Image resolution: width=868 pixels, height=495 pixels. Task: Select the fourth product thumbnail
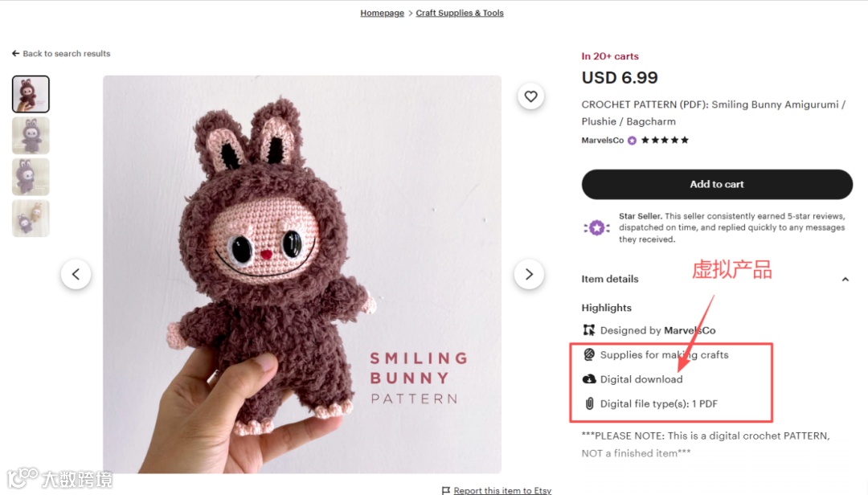pos(31,218)
